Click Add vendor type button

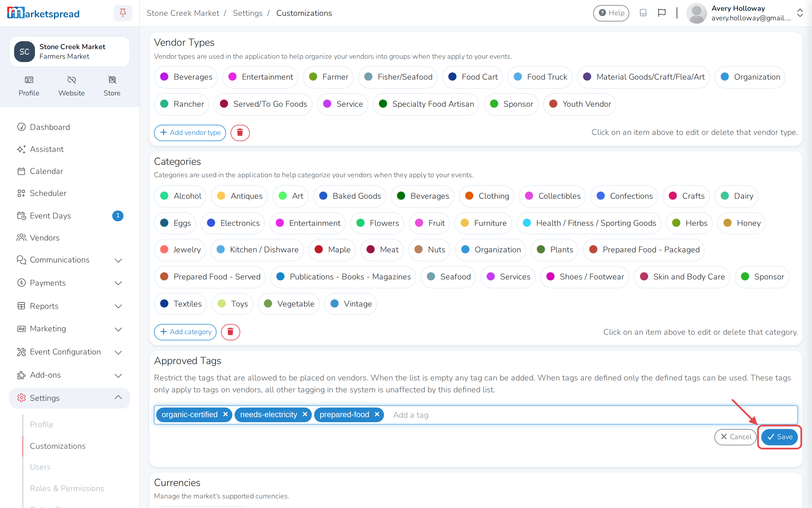click(x=190, y=133)
